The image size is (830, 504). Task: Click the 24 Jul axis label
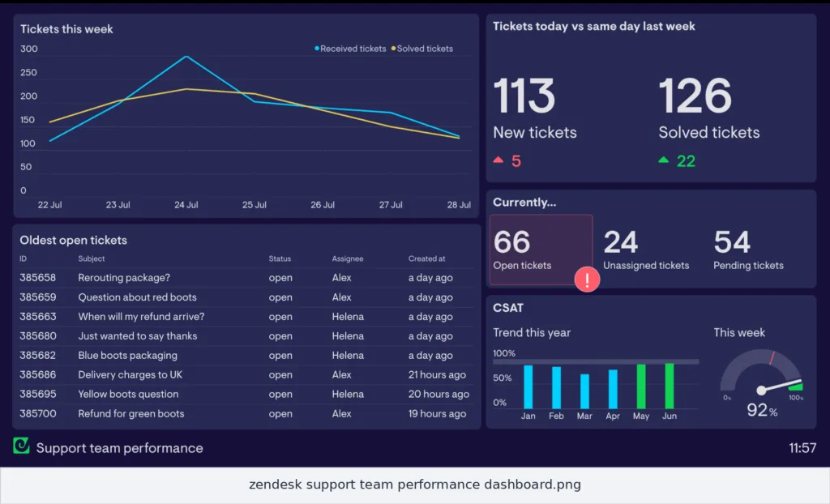pos(186,205)
